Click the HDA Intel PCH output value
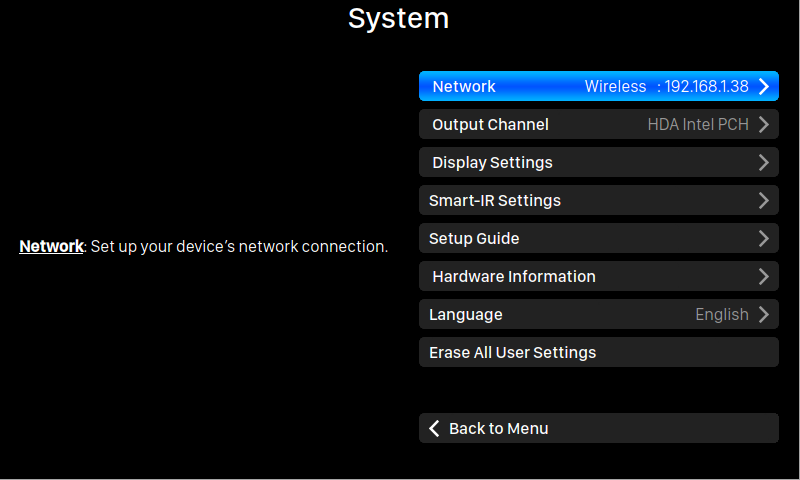800x480 pixels. tap(698, 124)
